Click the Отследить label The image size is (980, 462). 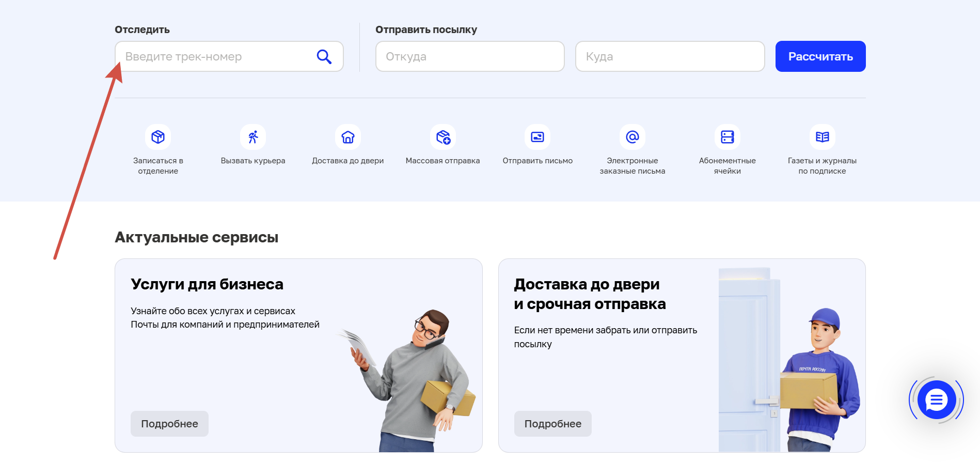click(142, 29)
